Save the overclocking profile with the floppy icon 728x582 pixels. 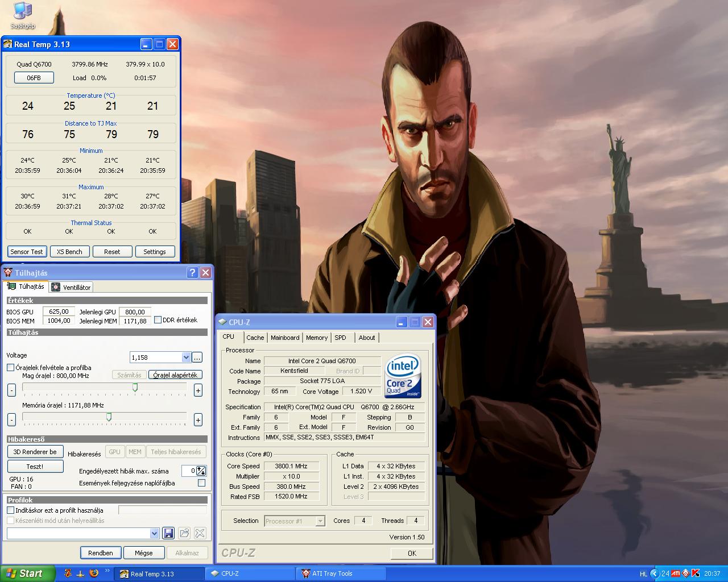(168, 533)
